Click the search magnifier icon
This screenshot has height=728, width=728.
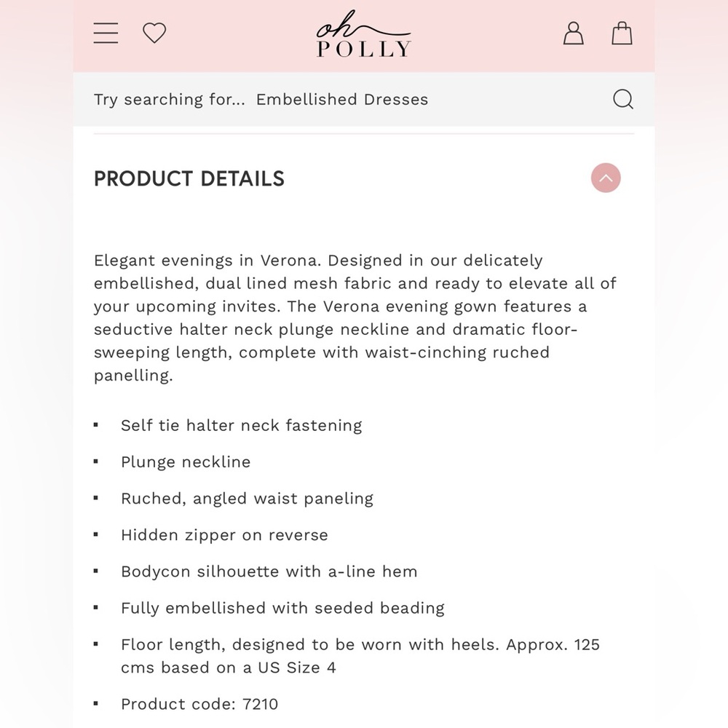point(623,99)
